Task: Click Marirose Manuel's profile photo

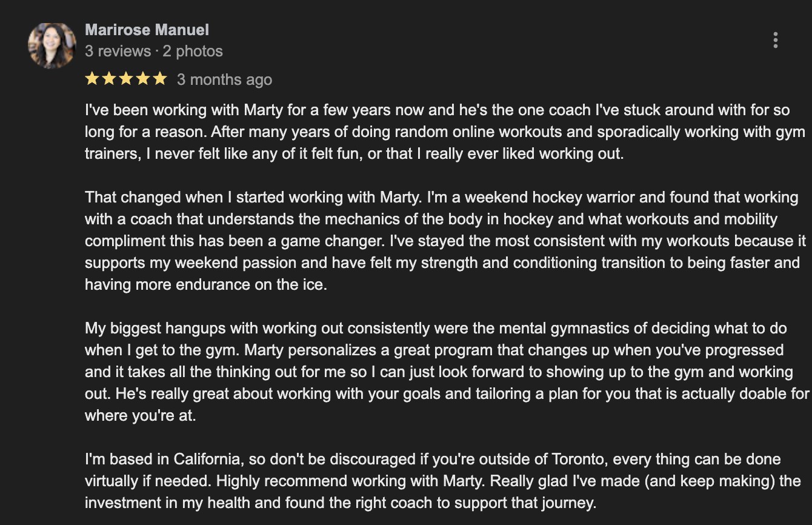Action: point(51,45)
